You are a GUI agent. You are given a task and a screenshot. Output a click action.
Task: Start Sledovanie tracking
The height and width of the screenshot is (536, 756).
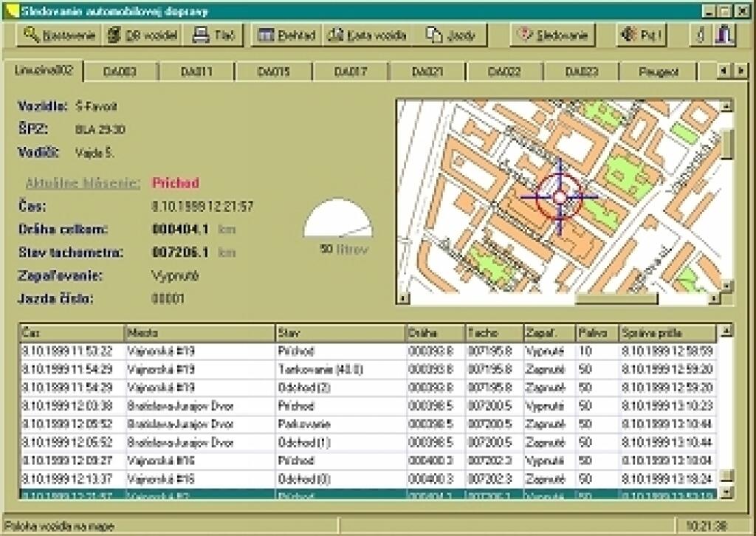(x=552, y=35)
